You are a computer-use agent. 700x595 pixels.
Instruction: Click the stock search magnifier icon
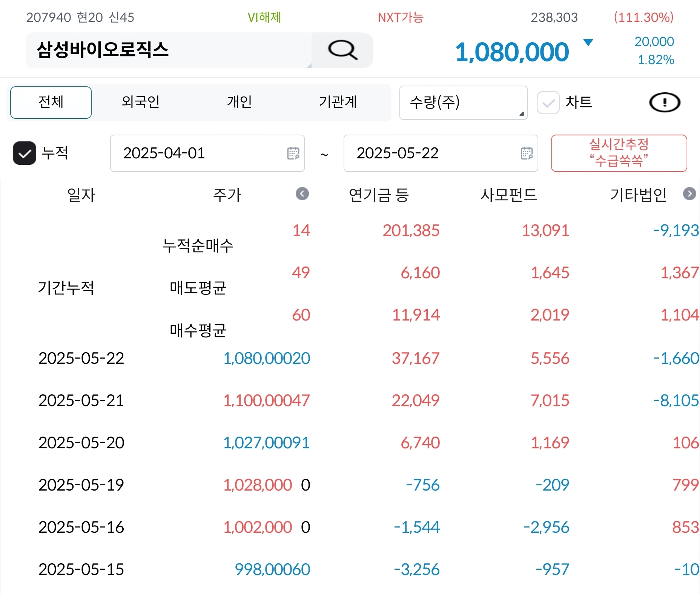click(x=342, y=50)
